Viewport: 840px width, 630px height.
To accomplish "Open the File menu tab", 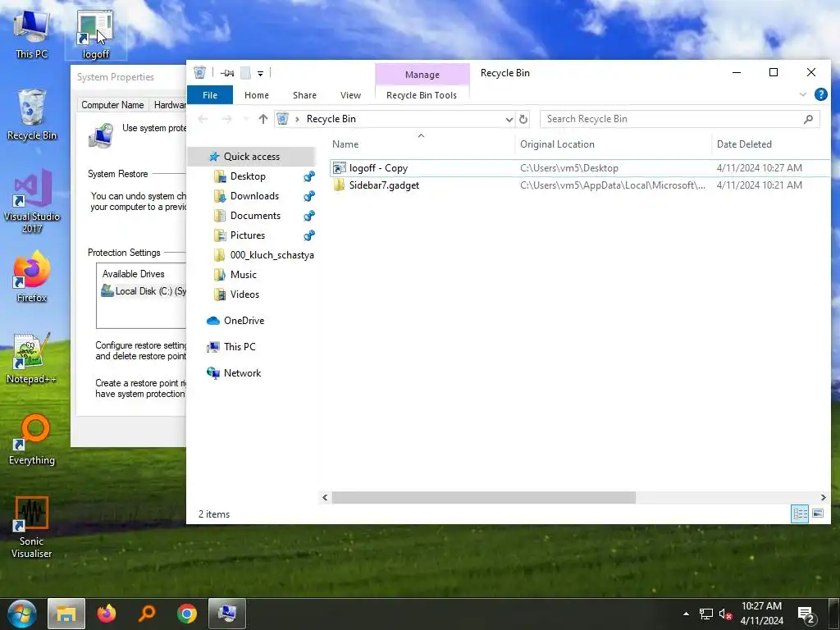I will tap(210, 95).
